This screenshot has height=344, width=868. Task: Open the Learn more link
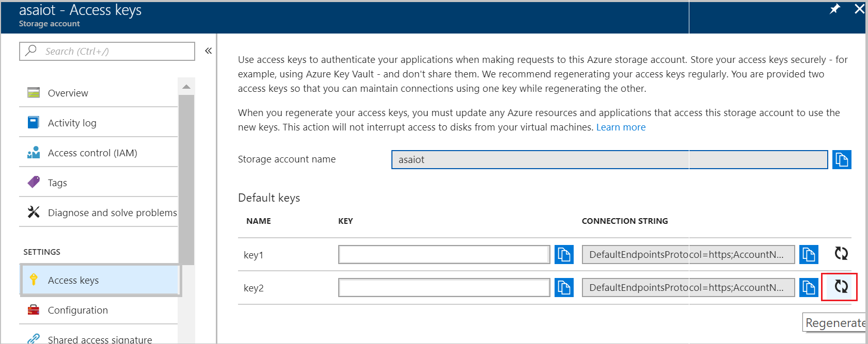tap(621, 127)
